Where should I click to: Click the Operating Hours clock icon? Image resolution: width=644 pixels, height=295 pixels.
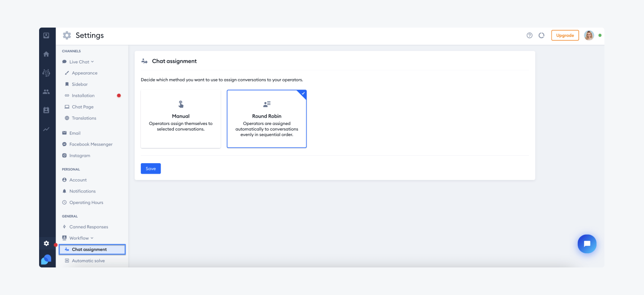[64, 203]
